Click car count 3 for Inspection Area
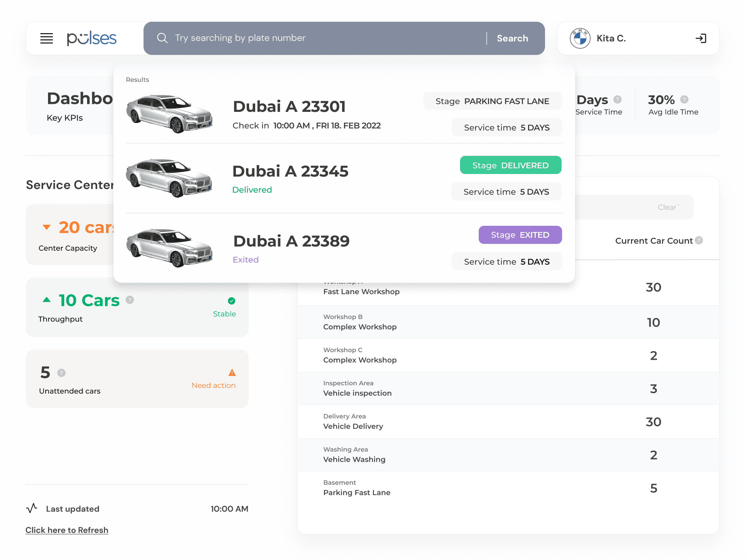746x560 pixels. pos(653,389)
